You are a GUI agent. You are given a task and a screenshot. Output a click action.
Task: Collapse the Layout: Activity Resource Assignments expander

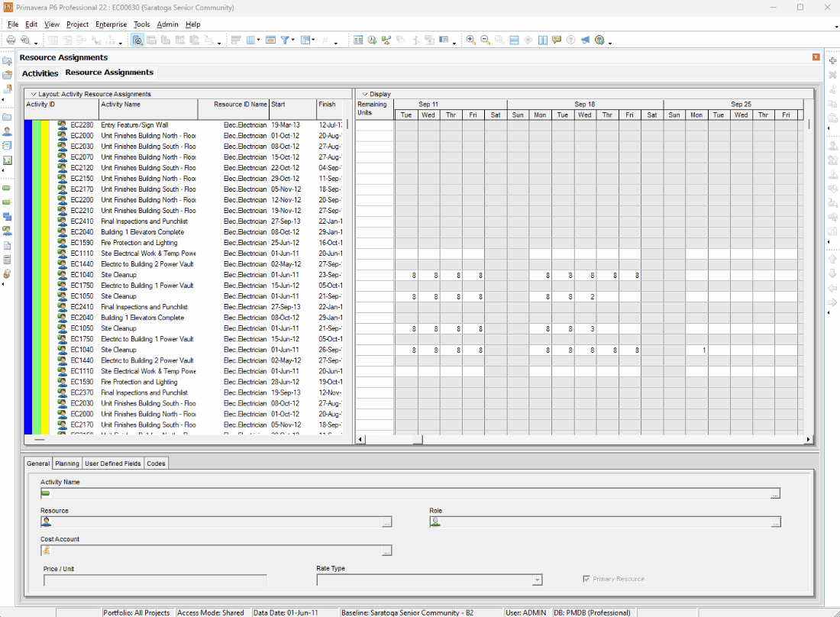(33, 94)
